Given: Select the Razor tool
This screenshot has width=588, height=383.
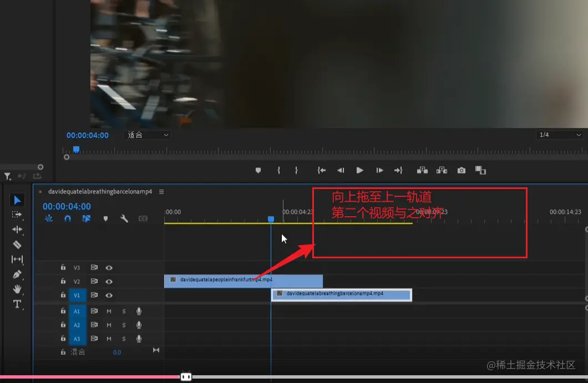Looking at the screenshot, I should [17, 244].
